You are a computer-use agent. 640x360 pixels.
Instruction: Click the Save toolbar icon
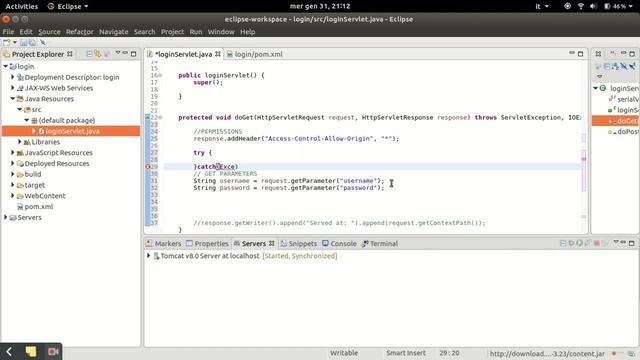pyautogui.click(x=24, y=42)
